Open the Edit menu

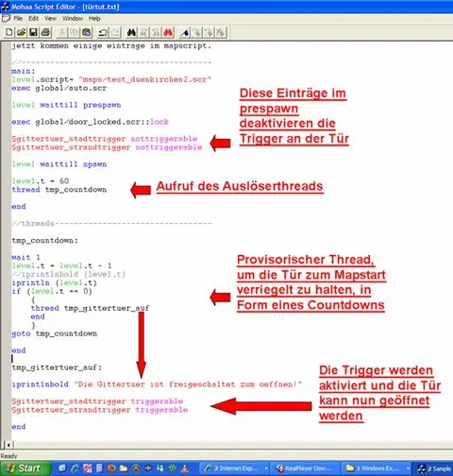[x=33, y=19]
